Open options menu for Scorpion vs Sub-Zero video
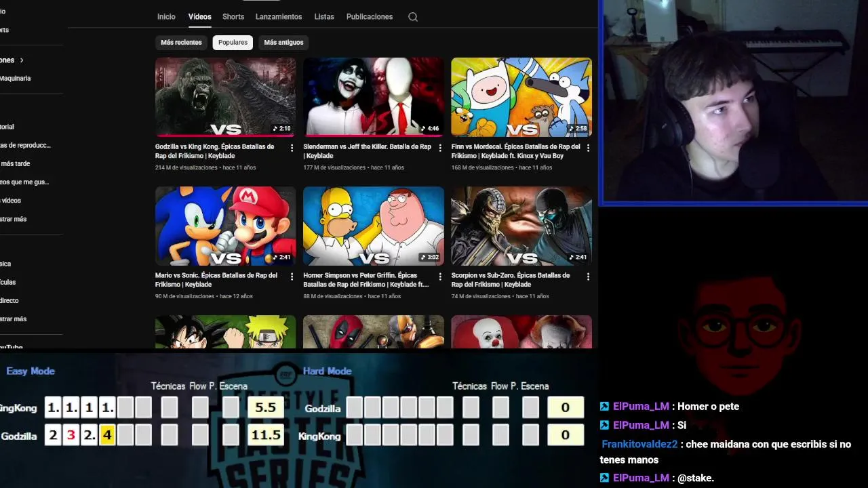This screenshot has width=868, height=488. tap(588, 277)
